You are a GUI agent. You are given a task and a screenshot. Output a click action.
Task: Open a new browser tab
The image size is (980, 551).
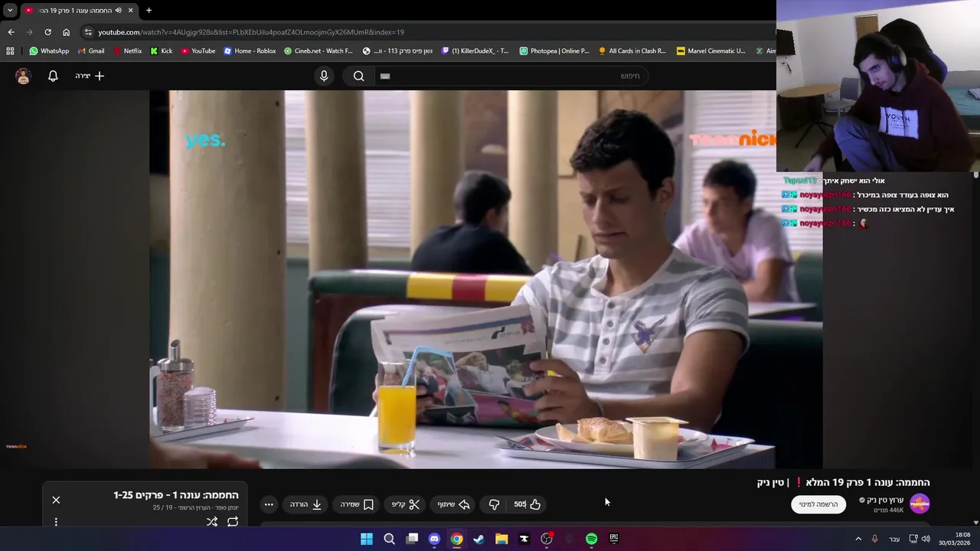149,11
